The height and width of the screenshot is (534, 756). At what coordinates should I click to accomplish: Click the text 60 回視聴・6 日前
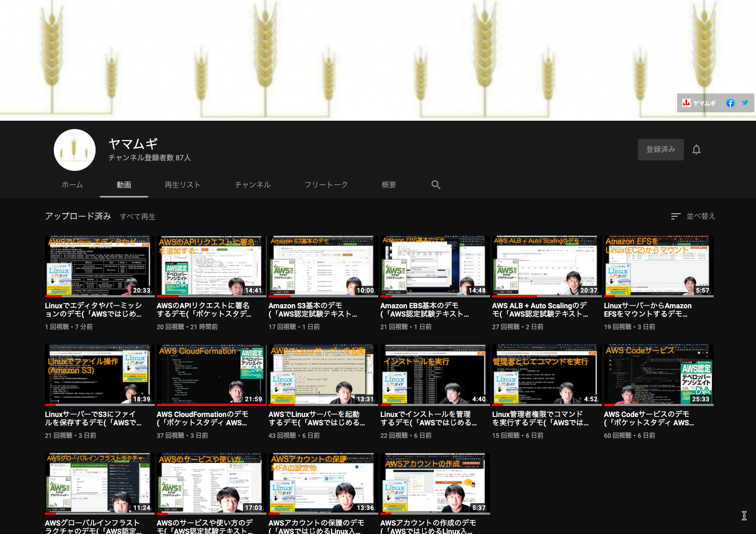630,436
